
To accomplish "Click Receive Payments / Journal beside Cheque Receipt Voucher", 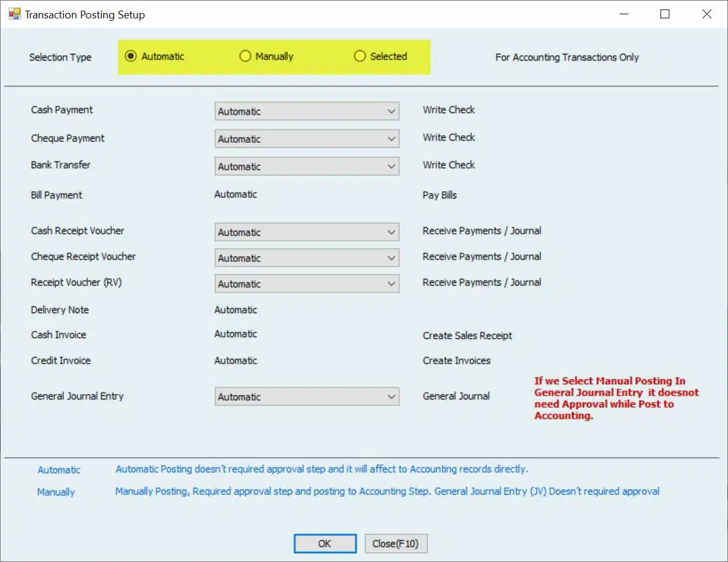I will point(482,257).
